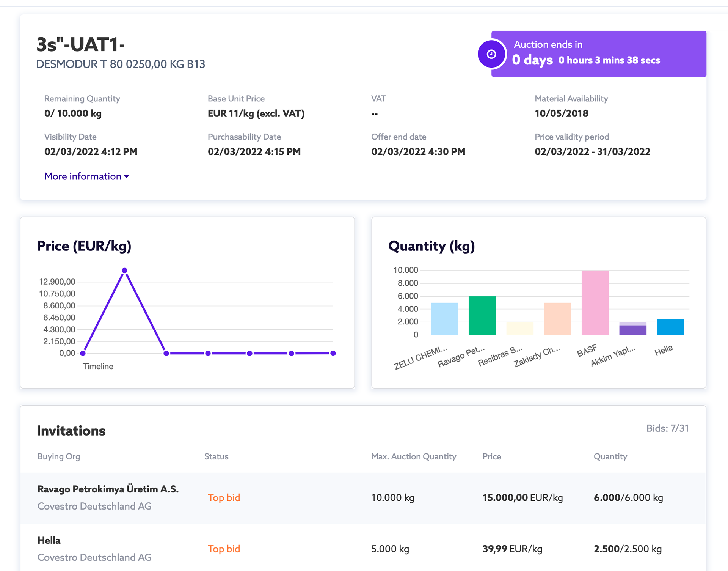Click the Price column header
Screen dimensions: 728x571
click(x=492, y=456)
